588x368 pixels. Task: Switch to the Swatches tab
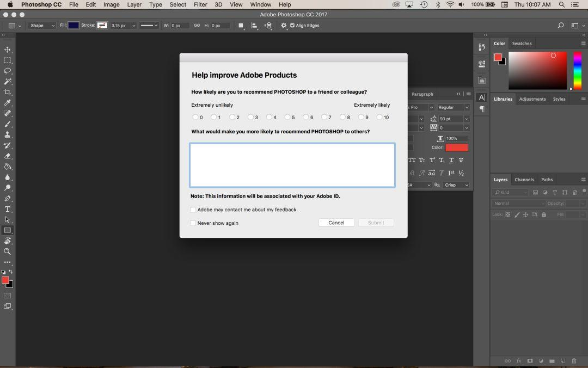(522, 44)
